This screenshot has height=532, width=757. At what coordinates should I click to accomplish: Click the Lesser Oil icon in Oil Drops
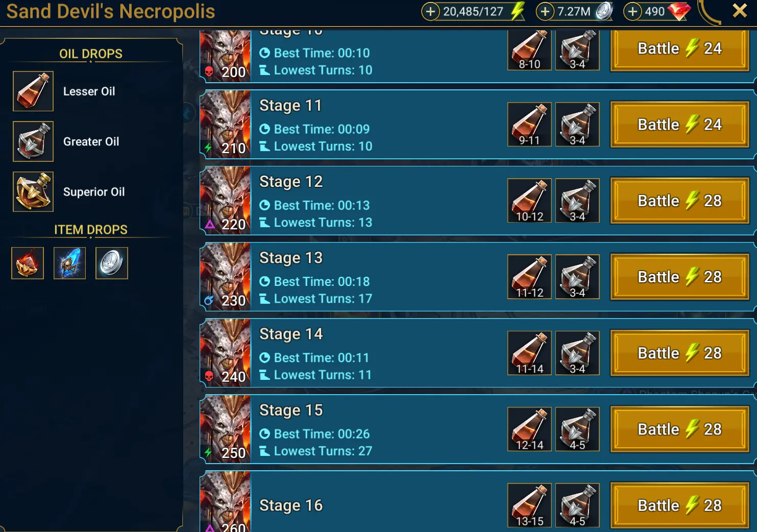click(33, 91)
